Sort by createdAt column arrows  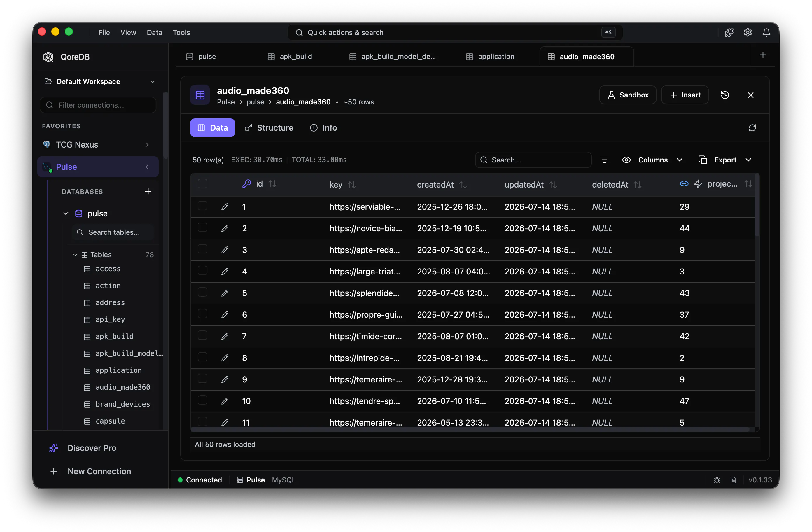point(463,185)
